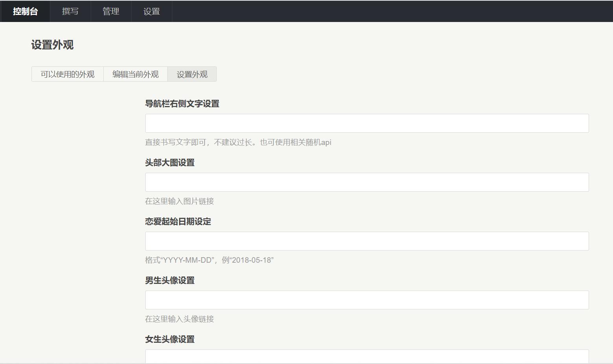Click the 设置外观 page heading
Viewport: 613px width, 364px height.
point(52,45)
